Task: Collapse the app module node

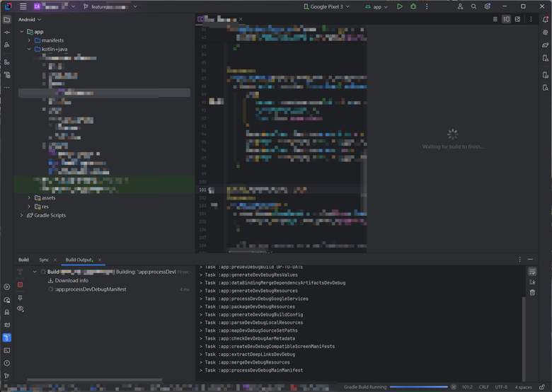Action: click(22, 32)
